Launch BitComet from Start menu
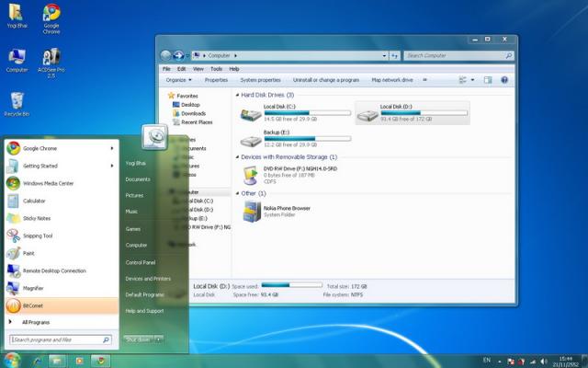Image resolution: width=588 pixels, height=368 pixels. (x=62, y=305)
